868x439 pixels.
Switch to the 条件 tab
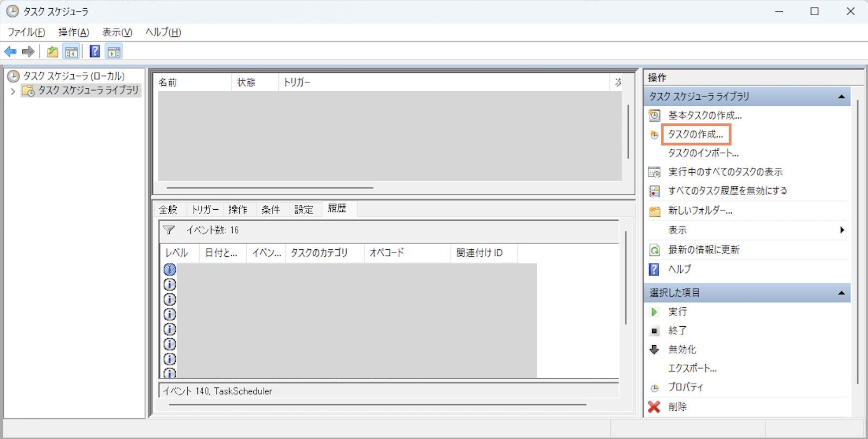(271, 210)
